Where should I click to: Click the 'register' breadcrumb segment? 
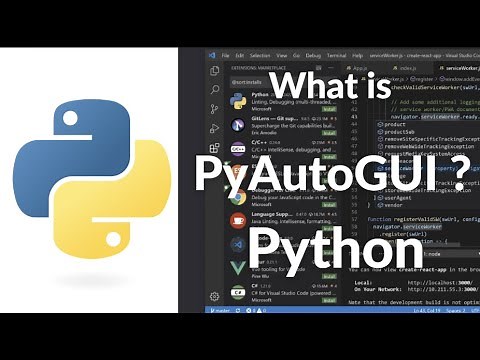[x=421, y=79]
